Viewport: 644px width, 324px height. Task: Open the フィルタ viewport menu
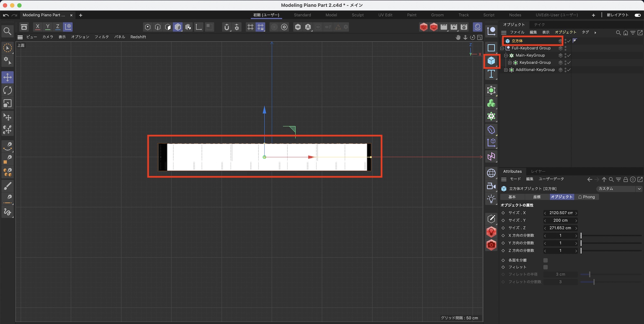(101, 37)
